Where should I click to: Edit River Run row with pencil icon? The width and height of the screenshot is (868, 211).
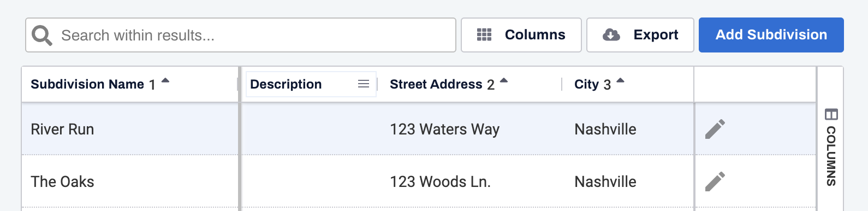pos(715,129)
